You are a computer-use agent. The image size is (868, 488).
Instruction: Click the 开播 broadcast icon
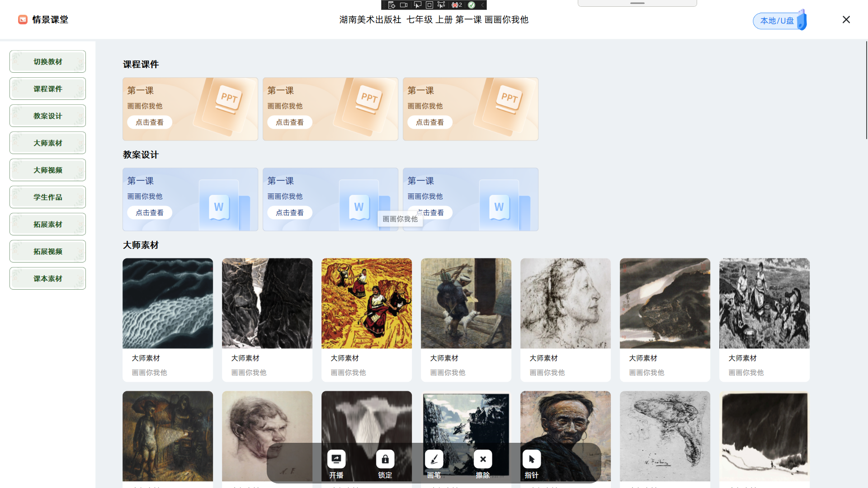pyautogui.click(x=336, y=459)
